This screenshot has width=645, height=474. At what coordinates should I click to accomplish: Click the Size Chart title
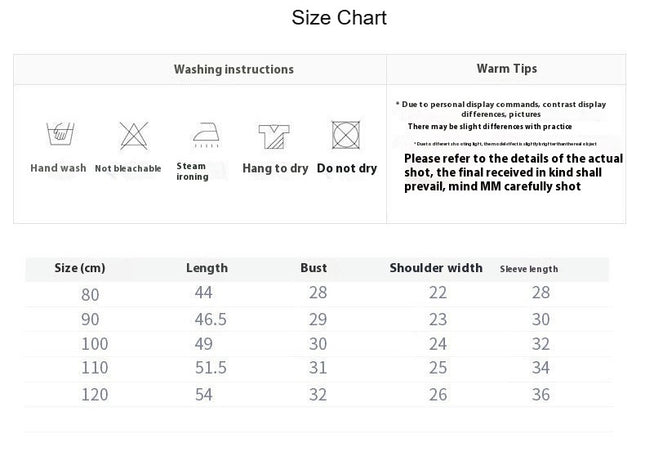[339, 18]
